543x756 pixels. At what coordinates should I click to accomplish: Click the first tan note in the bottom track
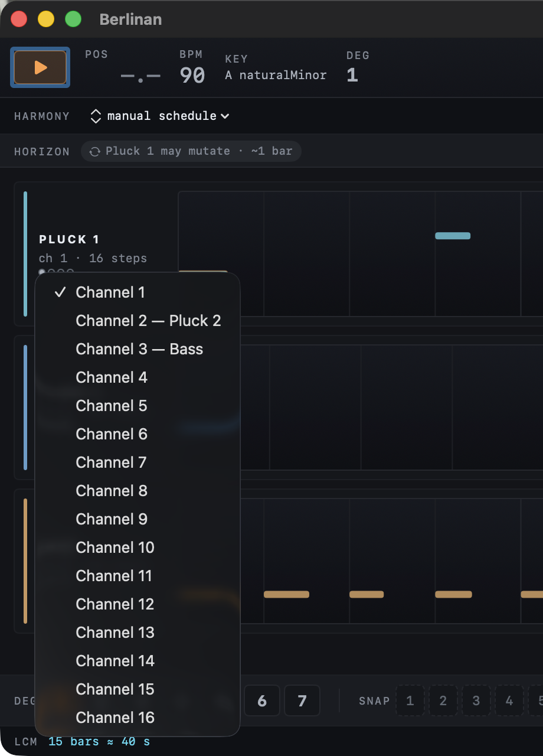(286, 594)
